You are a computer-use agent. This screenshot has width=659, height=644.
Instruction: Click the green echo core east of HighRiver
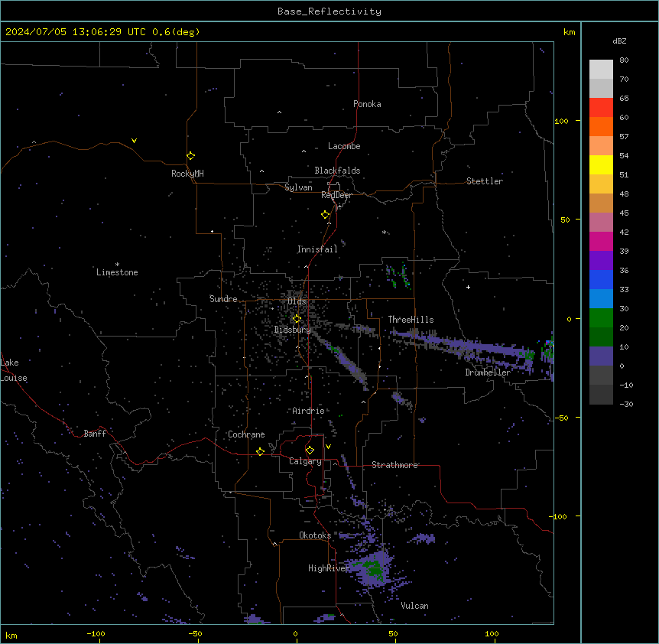pos(374,570)
